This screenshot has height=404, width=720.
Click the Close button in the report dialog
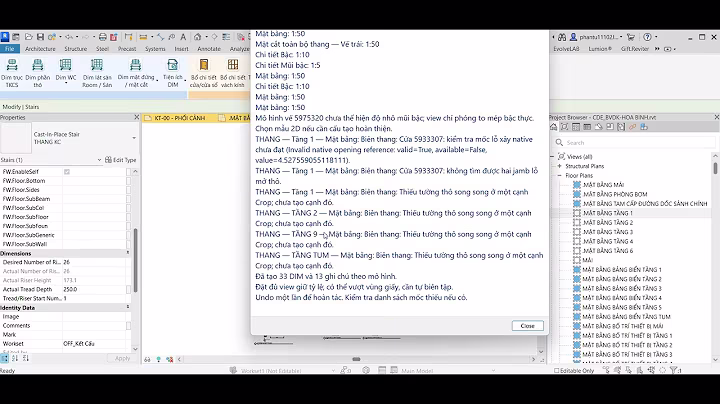pyautogui.click(x=528, y=325)
